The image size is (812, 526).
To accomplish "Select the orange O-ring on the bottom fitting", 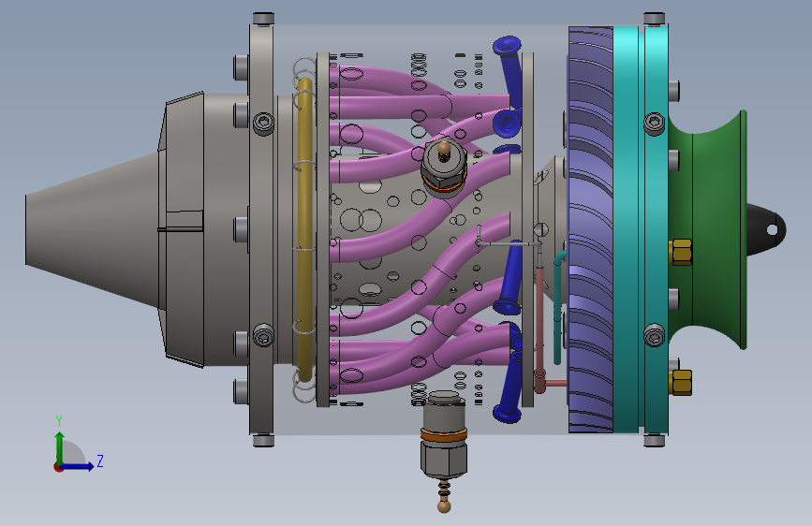I will click(x=444, y=434).
